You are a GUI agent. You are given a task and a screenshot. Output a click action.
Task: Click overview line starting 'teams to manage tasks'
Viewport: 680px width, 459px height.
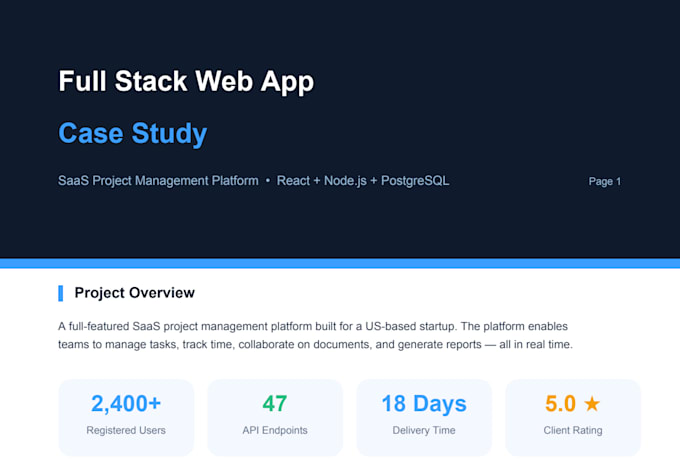tap(315, 344)
